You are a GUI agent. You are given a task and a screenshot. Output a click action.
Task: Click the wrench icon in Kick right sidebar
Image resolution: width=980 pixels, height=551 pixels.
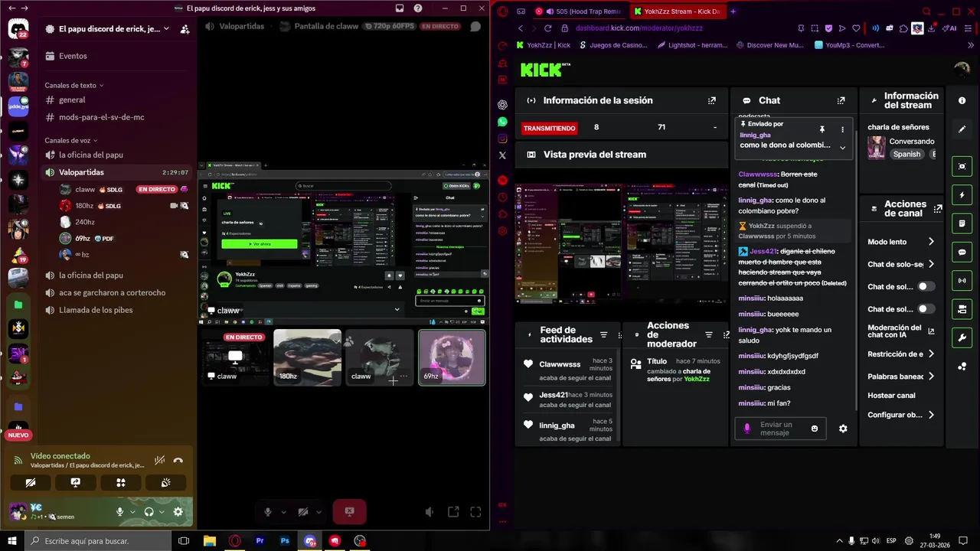pos(962,337)
